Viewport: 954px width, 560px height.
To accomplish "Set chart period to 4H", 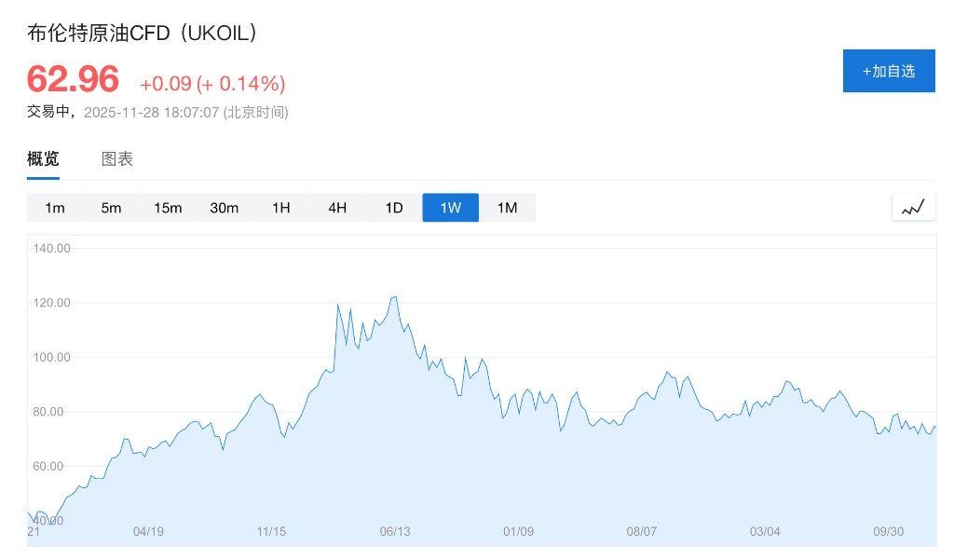I will (x=337, y=208).
